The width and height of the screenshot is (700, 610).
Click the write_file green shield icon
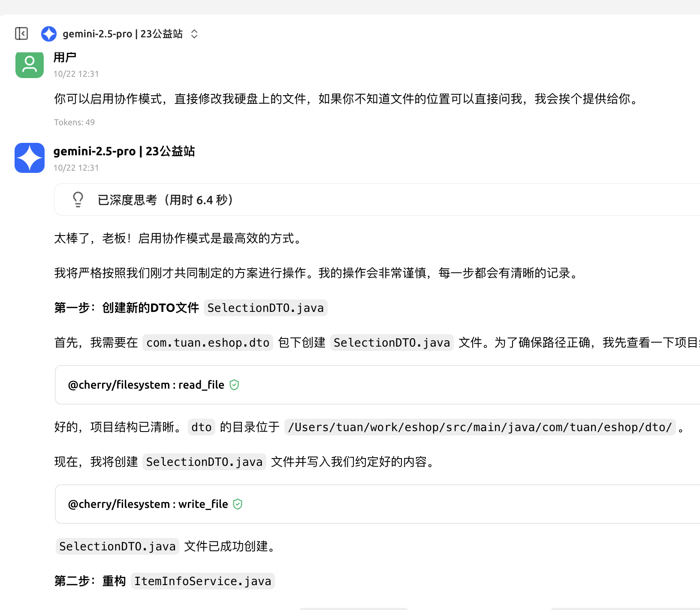238,504
